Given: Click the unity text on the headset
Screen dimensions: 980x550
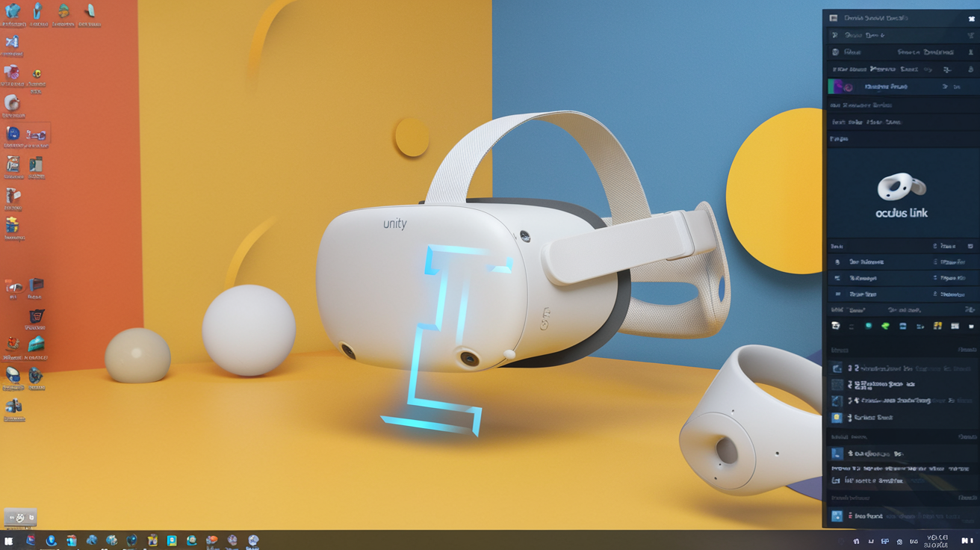Looking at the screenshot, I should tap(395, 223).
